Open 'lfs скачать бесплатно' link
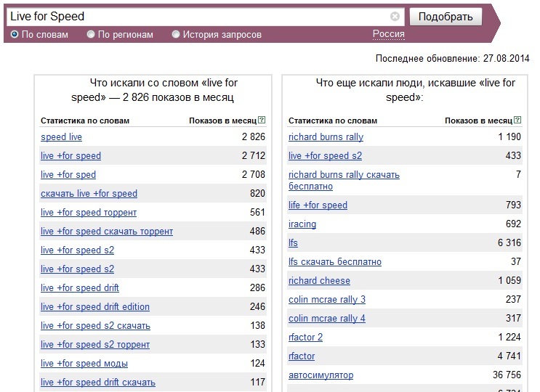The width and height of the screenshot is (540, 392). pos(335,262)
